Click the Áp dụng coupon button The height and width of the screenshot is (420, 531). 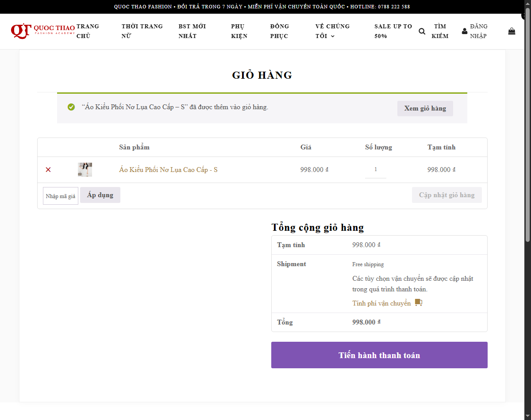[100, 195]
